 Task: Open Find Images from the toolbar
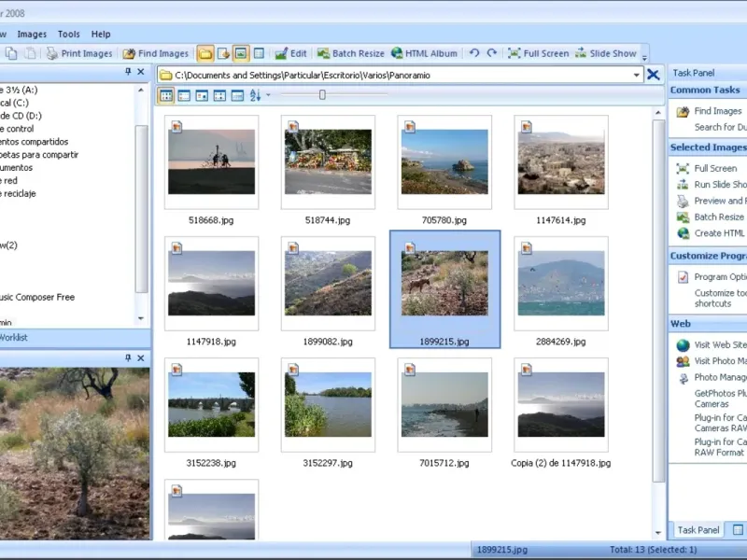[156, 53]
